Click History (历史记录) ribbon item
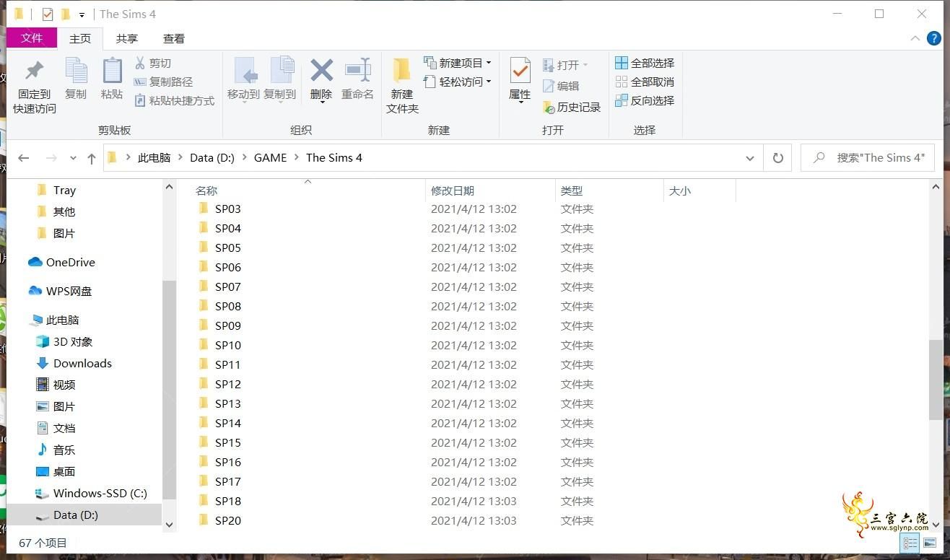 coord(572,107)
